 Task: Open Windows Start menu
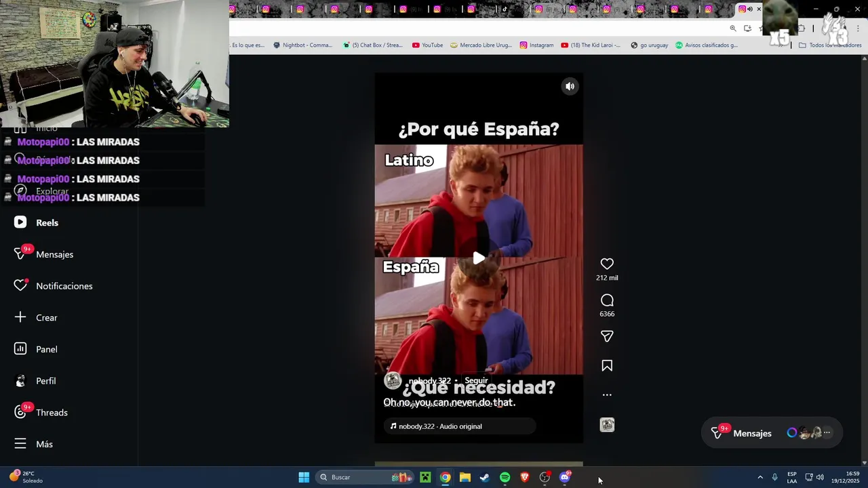[304, 477]
